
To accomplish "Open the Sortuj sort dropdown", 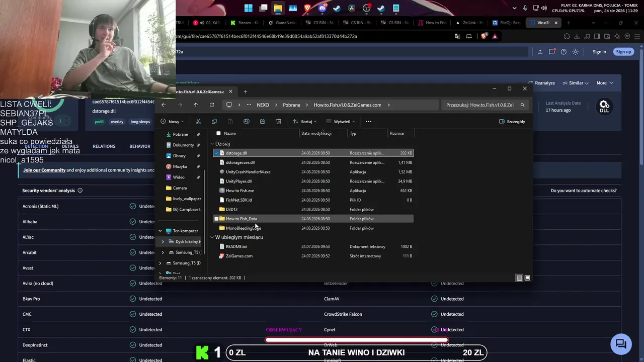I will pos(305,121).
